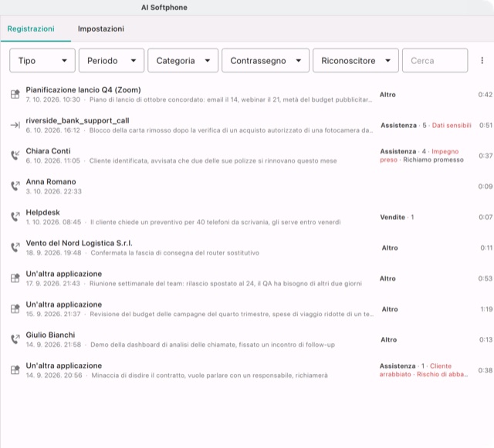This screenshot has height=448, width=494.
Task: Open the Helpdesk recording title
Action: click(x=43, y=213)
